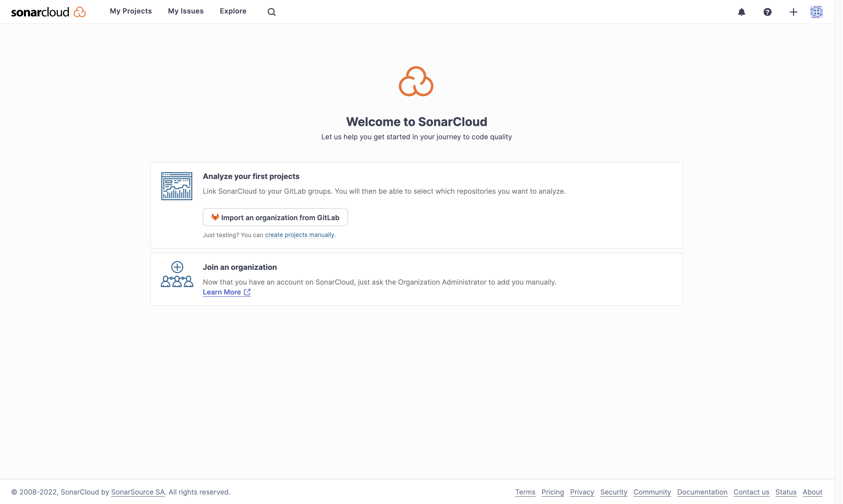Open the Learn More link
Screen dimensions: 843x504
coord(226,292)
